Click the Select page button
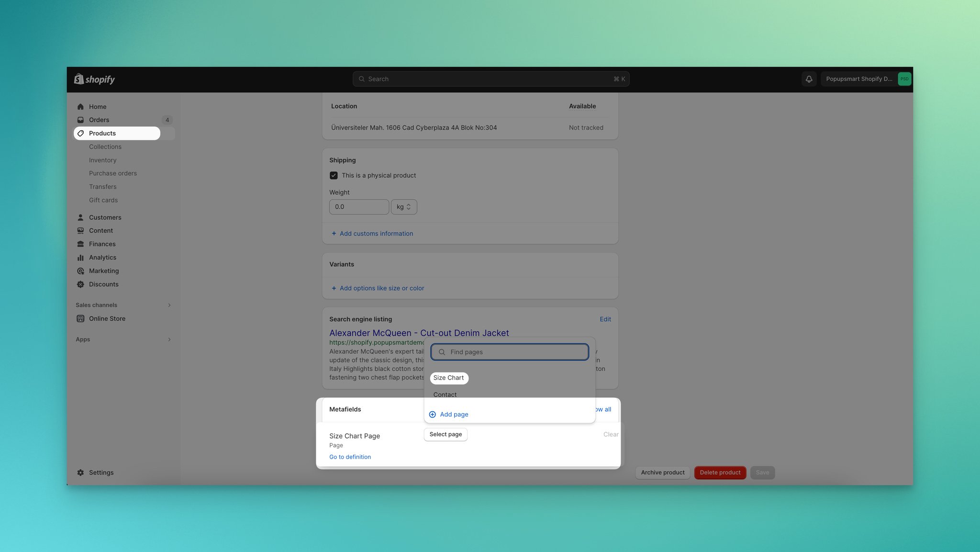This screenshot has width=980, height=552. 445,435
